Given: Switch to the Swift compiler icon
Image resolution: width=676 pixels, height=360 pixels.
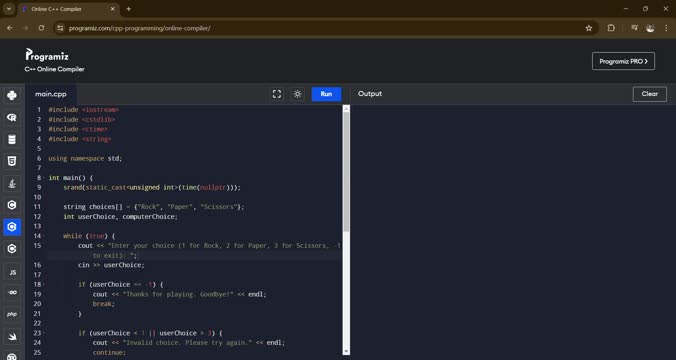Looking at the screenshot, I should (x=12, y=336).
